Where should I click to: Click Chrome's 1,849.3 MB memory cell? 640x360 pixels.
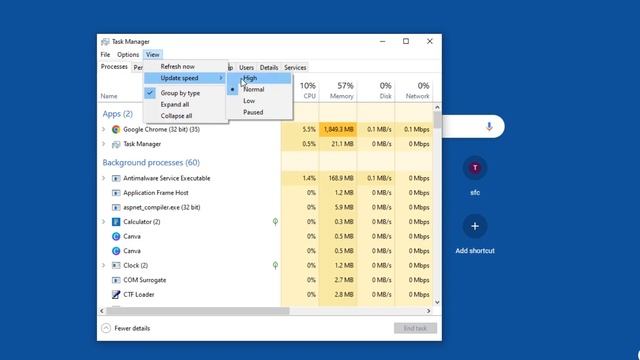pos(338,129)
